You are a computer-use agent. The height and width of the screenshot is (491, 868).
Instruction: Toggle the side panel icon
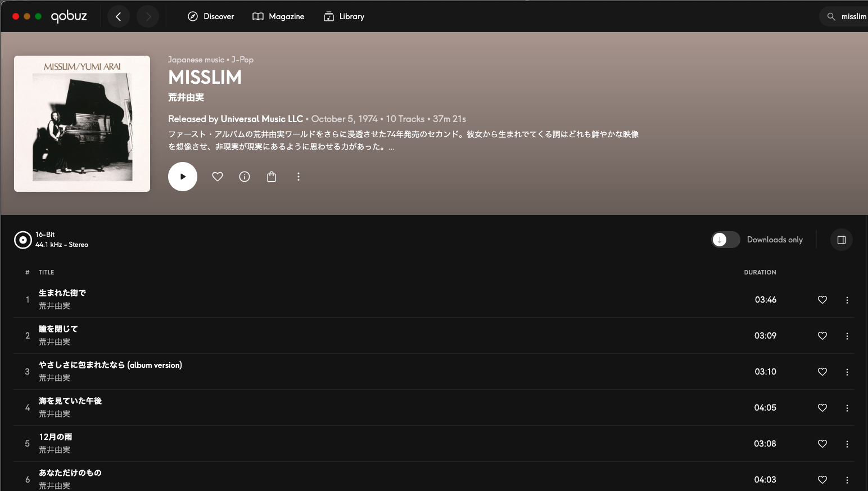coord(842,240)
